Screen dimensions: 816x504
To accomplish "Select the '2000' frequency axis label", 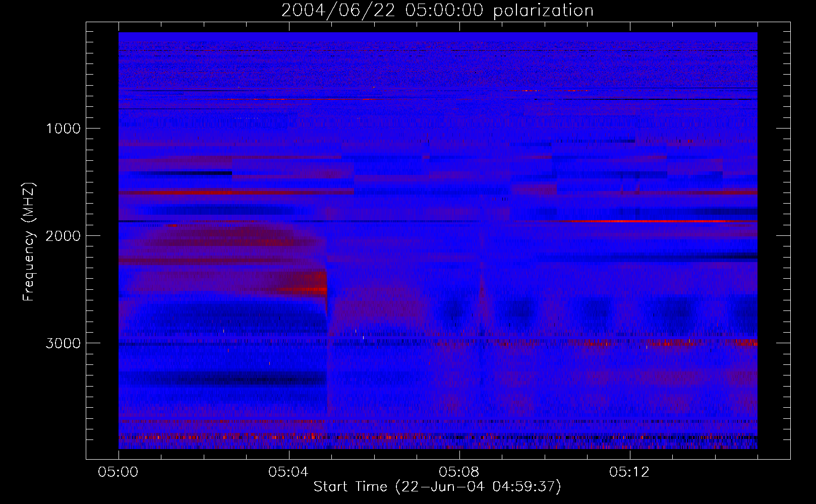I will click(x=63, y=236).
